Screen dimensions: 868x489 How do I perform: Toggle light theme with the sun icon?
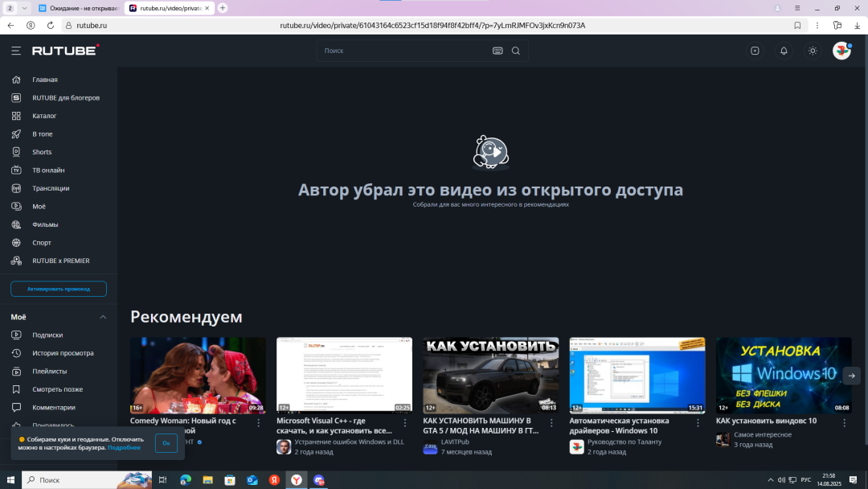812,51
